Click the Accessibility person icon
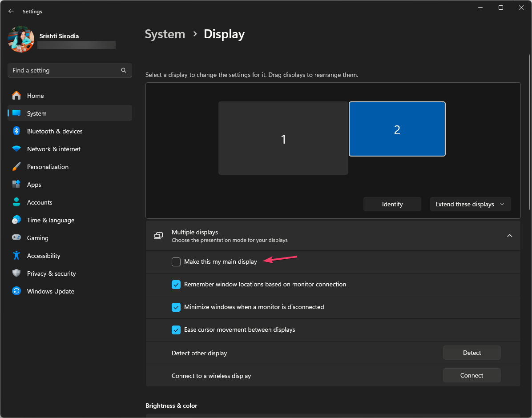Viewport: 532px width, 418px height. point(16,256)
